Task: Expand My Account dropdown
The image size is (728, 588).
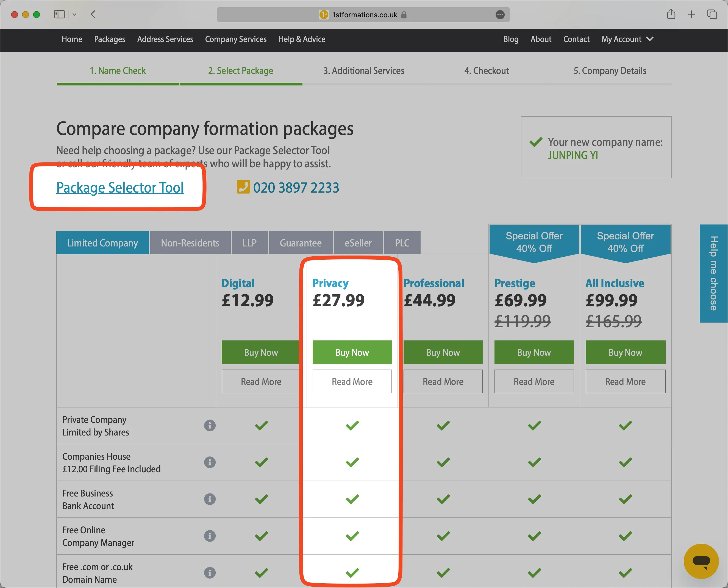Action: 627,39
